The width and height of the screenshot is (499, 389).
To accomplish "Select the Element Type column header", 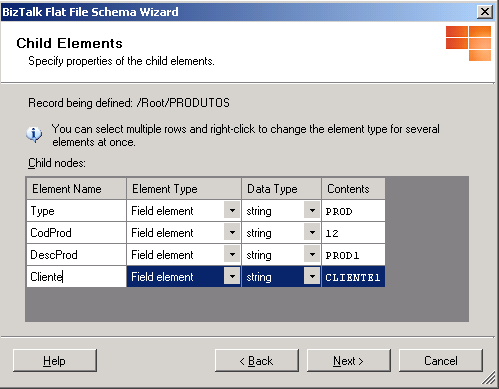I will click(184, 189).
